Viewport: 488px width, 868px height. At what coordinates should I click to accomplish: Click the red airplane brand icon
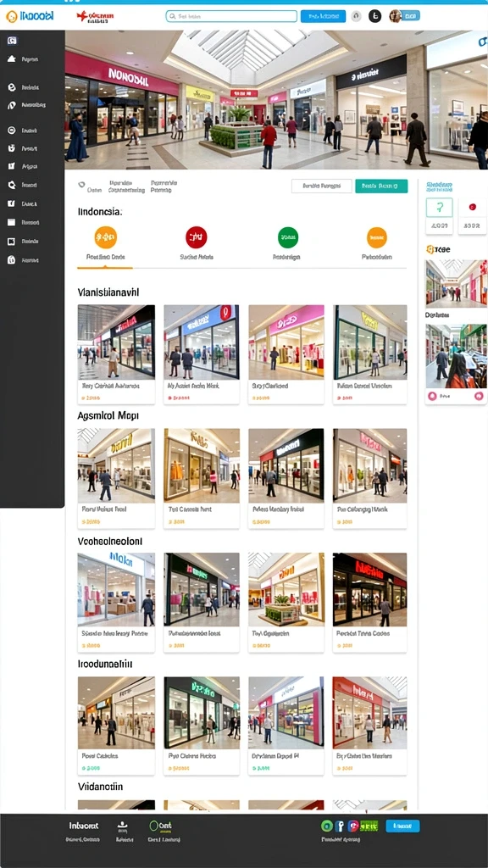pos(82,17)
